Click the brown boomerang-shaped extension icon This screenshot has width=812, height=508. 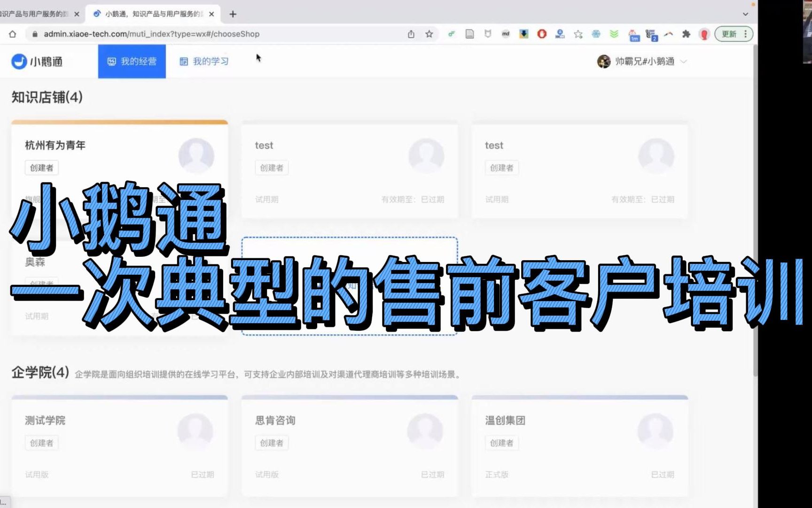tap(669, 34)
